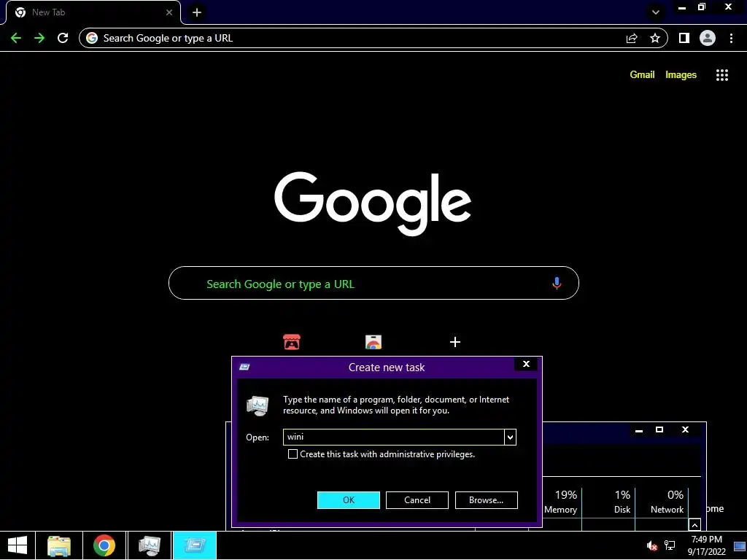Image resolution: width=747 pixels, height=560 pixels.
Task: Click the Run icon in the dialog title bar
Action: (244, 367)
